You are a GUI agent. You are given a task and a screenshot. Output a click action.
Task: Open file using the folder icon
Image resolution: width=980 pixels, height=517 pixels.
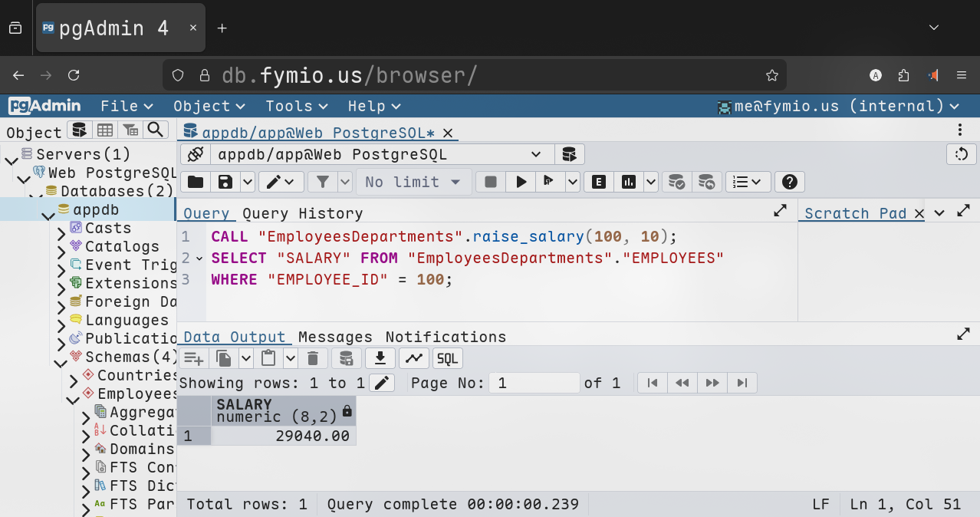[x=196, y=182]
